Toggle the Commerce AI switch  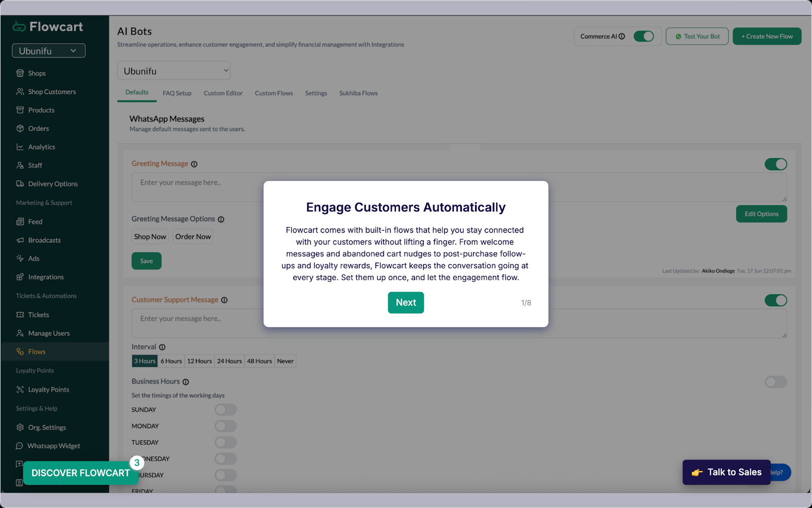click(x=644, y=36)
